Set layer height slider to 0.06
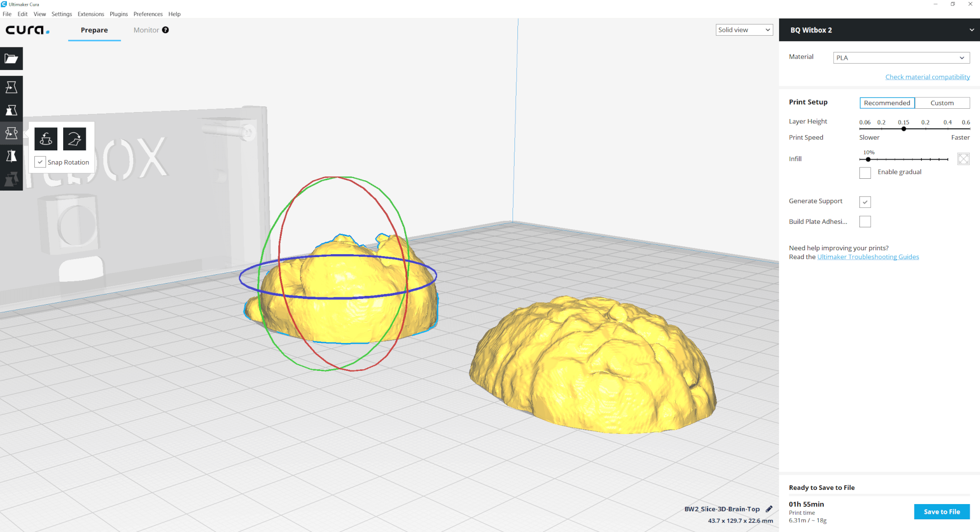Screen dimensions: 980x532 coord(860,129)
